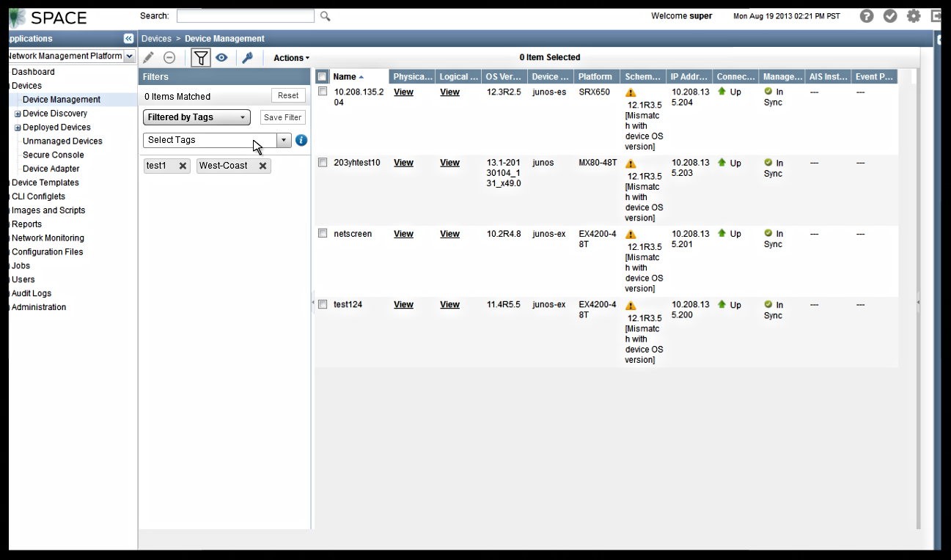The image size is (951, 560).
Task: Click the checkmark jobs icon in header
Action: coord(890,16)
